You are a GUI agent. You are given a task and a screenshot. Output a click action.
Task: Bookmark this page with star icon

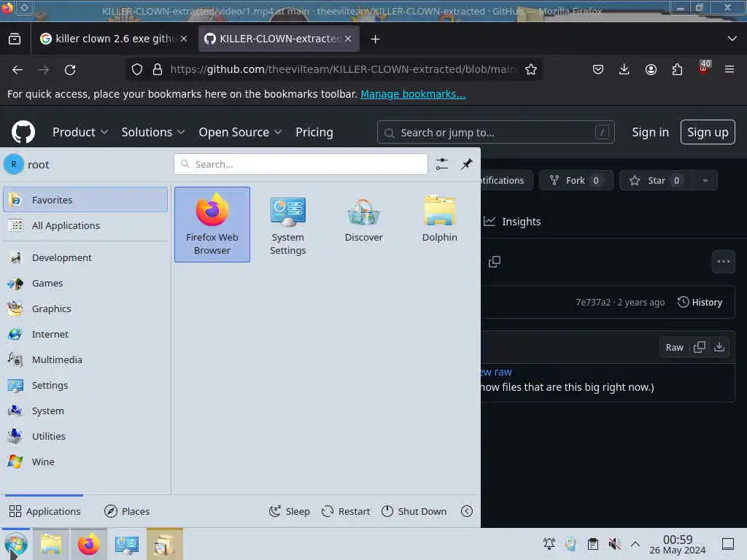tap(531, 69)
